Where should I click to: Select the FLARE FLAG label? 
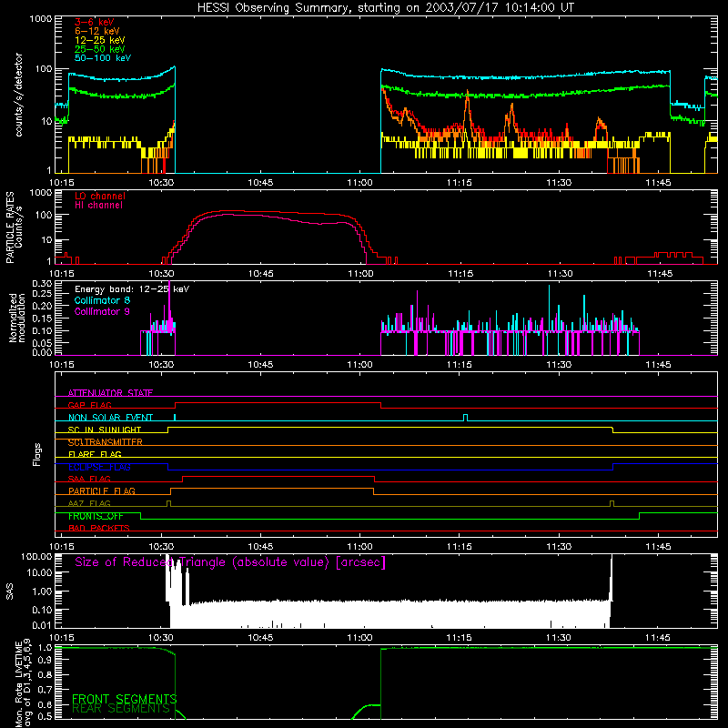pyautogui.click(x=95, y=454)
